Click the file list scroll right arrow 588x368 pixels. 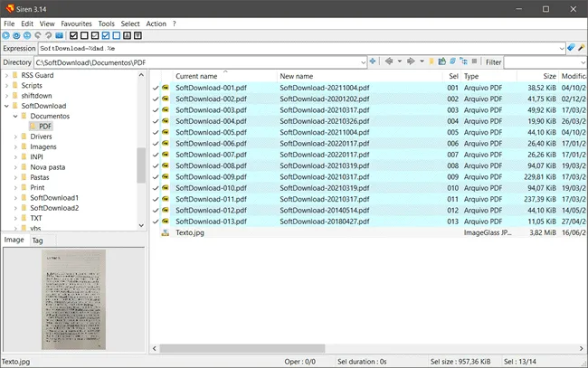[x=582, y=348]
